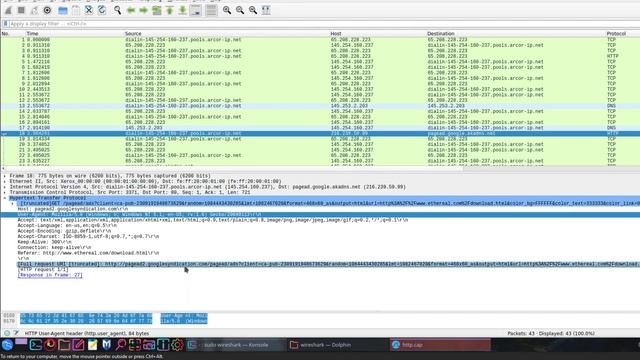Toggle packet list colorize icon
The image size is (640, 360).
pyautogui.click(x=211, y=10)
